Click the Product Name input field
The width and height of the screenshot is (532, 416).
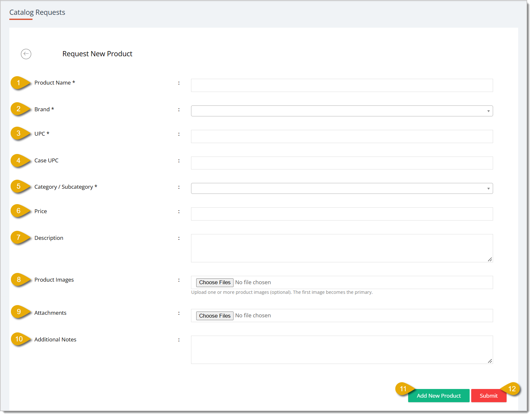(x=342, y=85)
